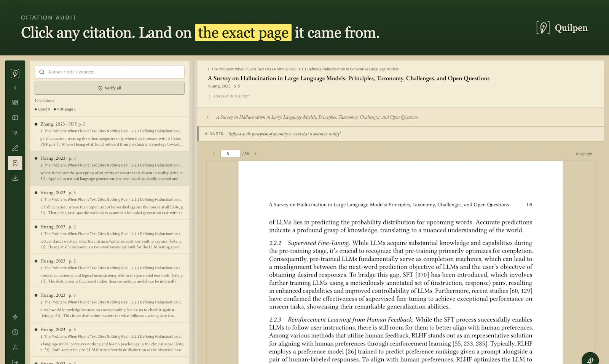Click the lightning bolt icon

click(x=15, y=317)
